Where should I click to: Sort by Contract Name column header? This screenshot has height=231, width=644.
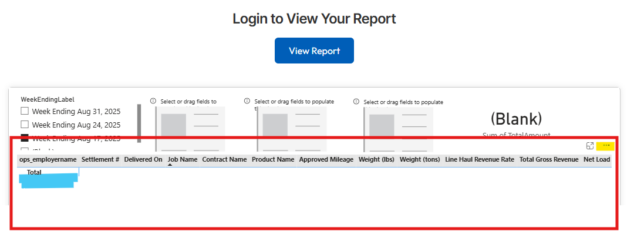tap(225, 159)
